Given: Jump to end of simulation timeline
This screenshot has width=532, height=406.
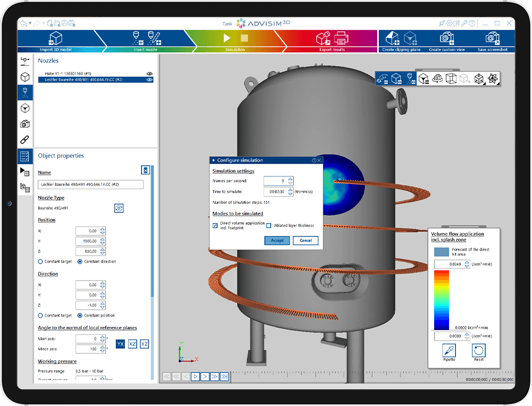Looking at the screenshot, I should tap(225, 377).
